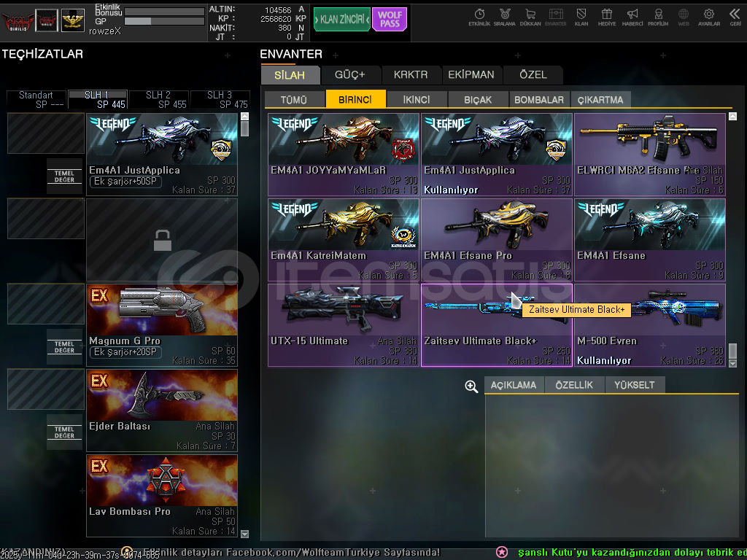Click the pink star badge in the bottom ticker
The height and width of the screenshot is (560, 747).
click(x=502, y=552)
